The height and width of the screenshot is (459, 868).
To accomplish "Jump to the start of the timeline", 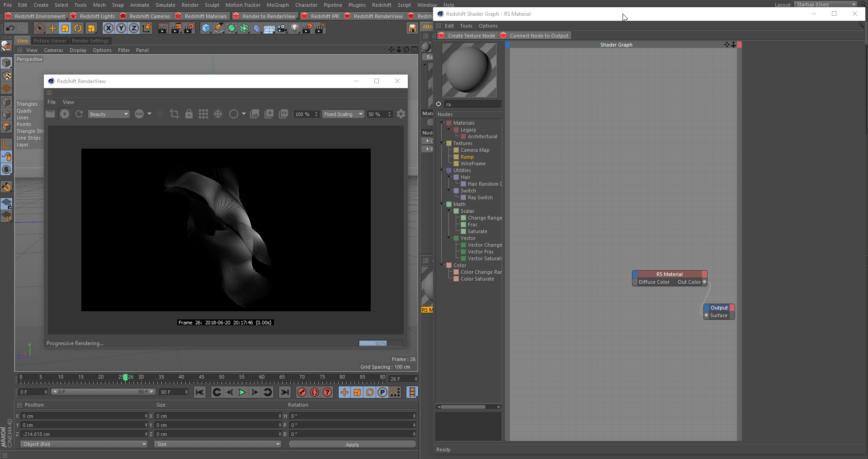I will [200, 392].
